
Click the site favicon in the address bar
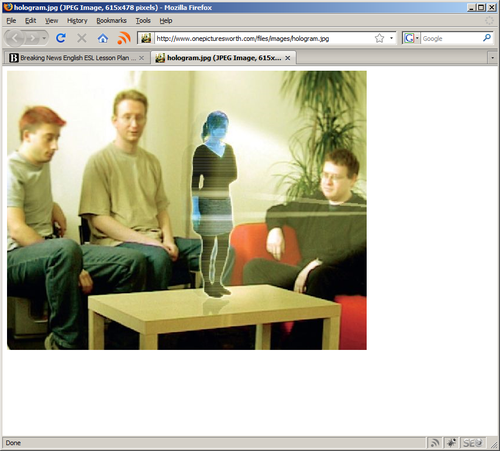tap(146, 38)
